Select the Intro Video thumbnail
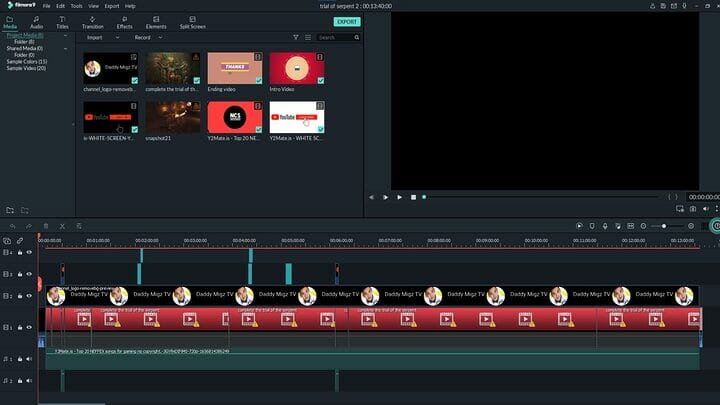 coord(297,68)
